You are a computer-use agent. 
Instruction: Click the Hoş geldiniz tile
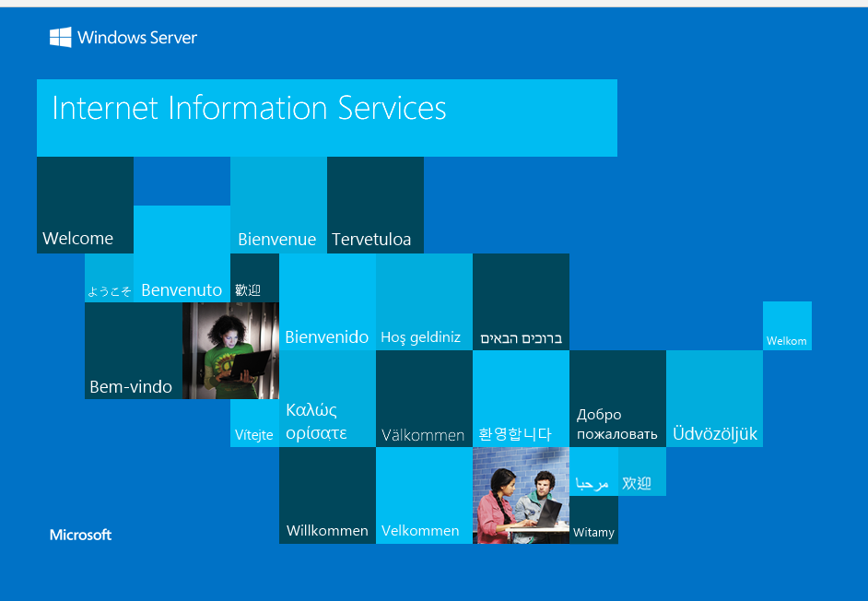point(424,302)
